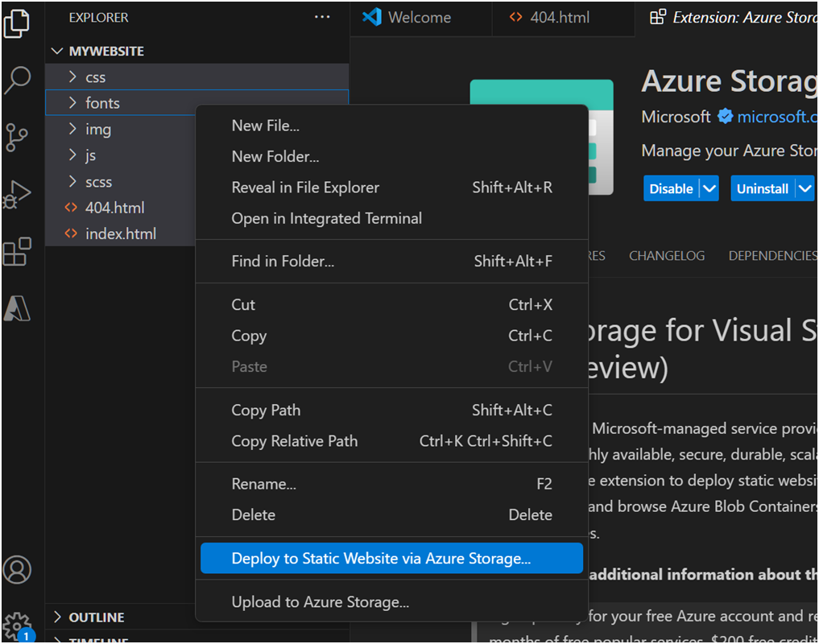Switch to the Welcome tab

point(420,18)
